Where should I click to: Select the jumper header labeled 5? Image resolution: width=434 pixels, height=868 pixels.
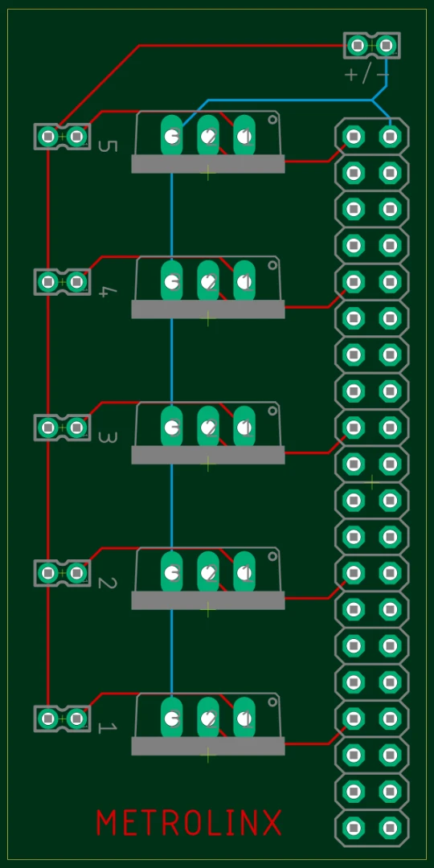coord(62,136)
